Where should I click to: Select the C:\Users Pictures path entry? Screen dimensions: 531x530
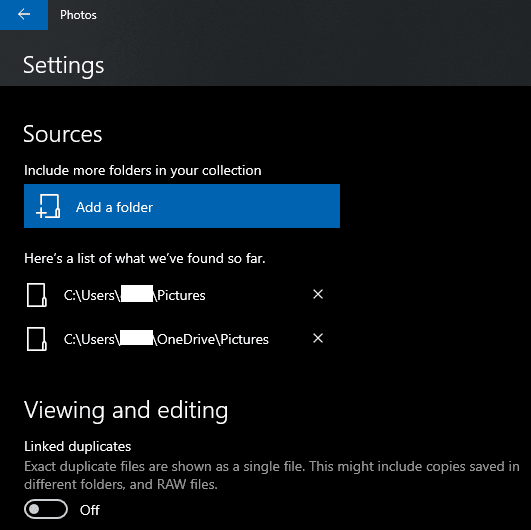pos(134,295)
